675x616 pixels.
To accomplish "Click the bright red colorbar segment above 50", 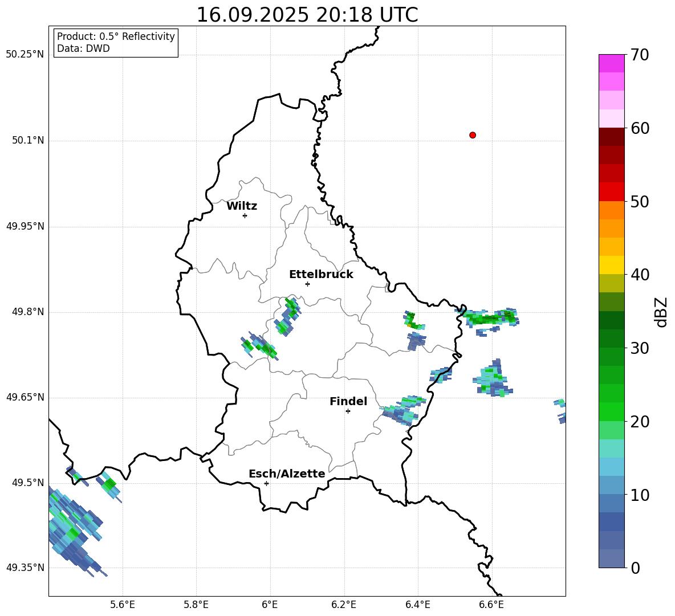I will (611, 192).
